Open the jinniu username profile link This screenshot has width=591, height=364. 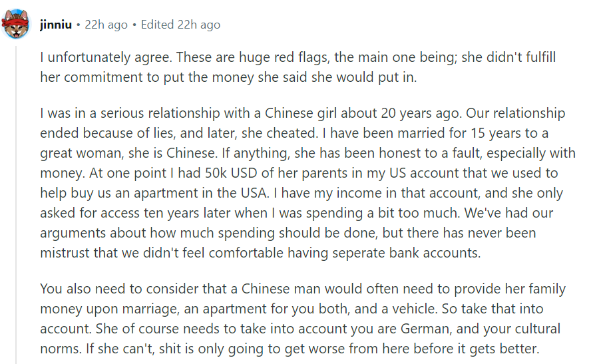tap(56, 25)
